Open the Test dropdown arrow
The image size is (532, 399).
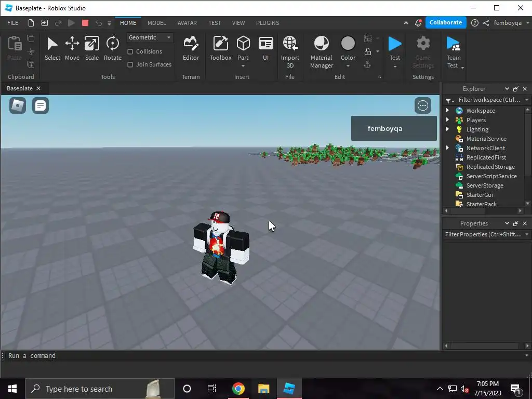395,66
